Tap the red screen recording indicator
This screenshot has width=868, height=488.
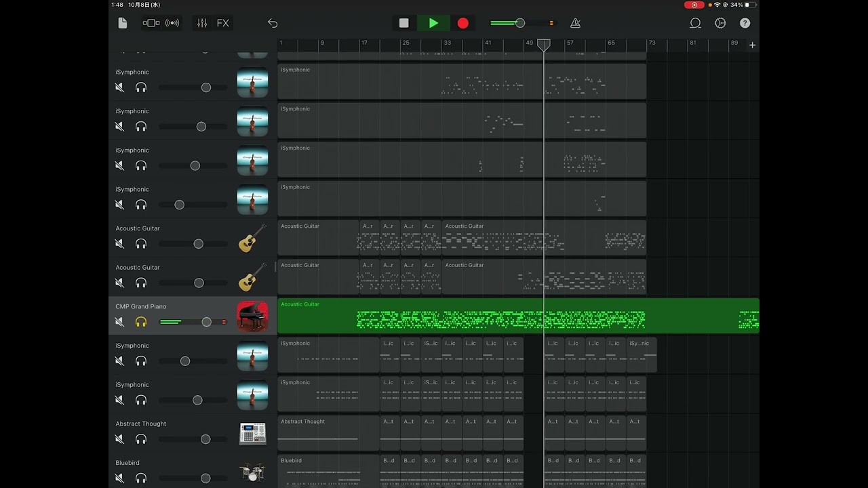click(x=694, y=5)
